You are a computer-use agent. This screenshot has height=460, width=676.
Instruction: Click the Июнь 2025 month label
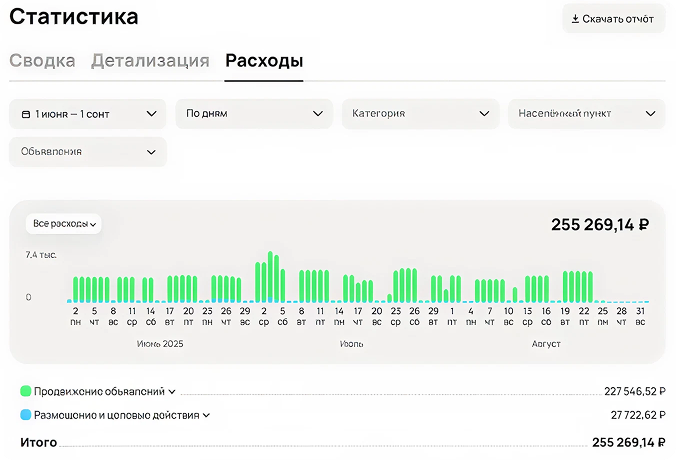(160, 344)
